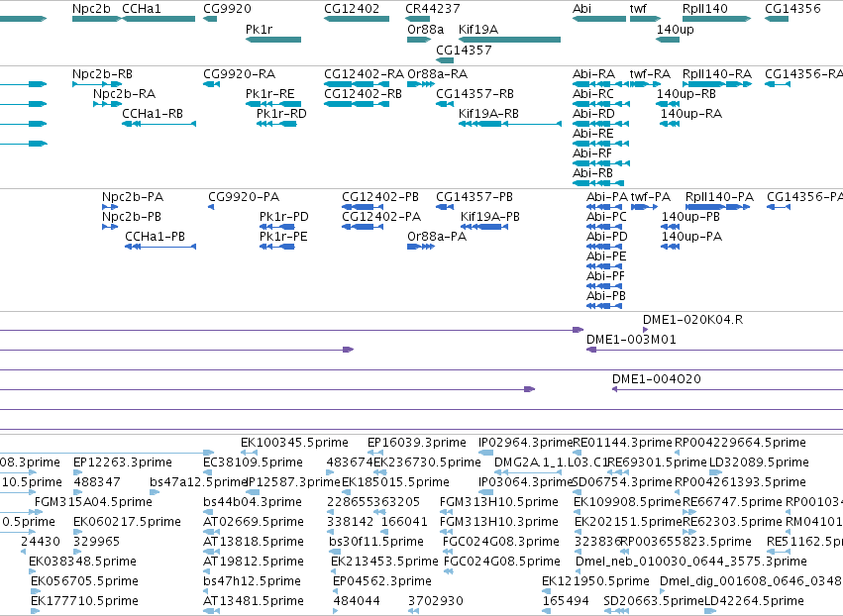Select the Pk1r-PD protein feature

coord(276,227)
